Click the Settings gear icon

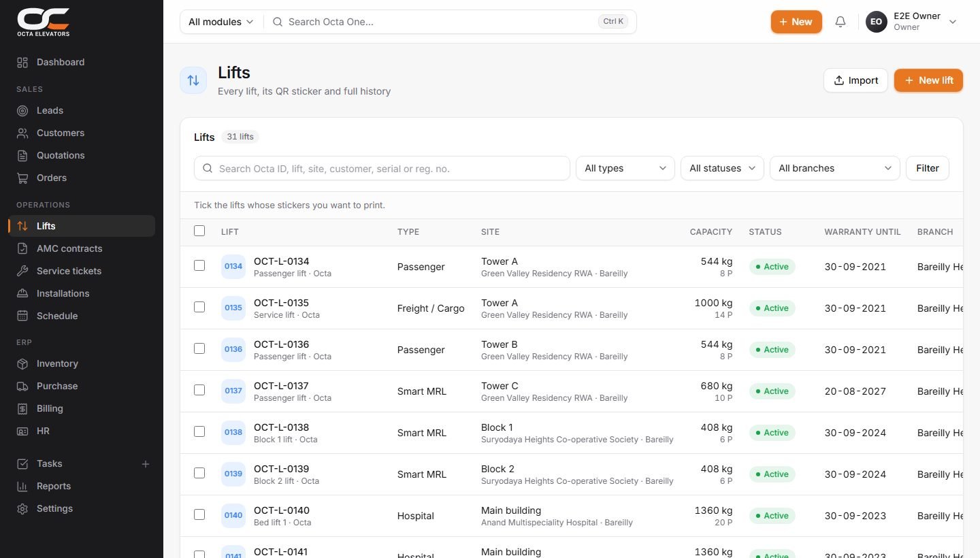[x=22, y=509]
